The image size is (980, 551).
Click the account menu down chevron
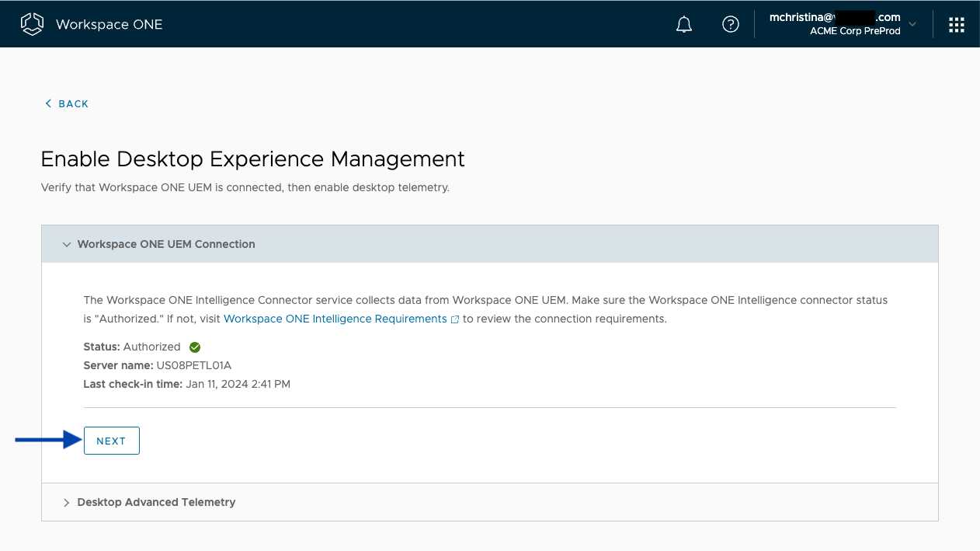[x=912, y=24]
